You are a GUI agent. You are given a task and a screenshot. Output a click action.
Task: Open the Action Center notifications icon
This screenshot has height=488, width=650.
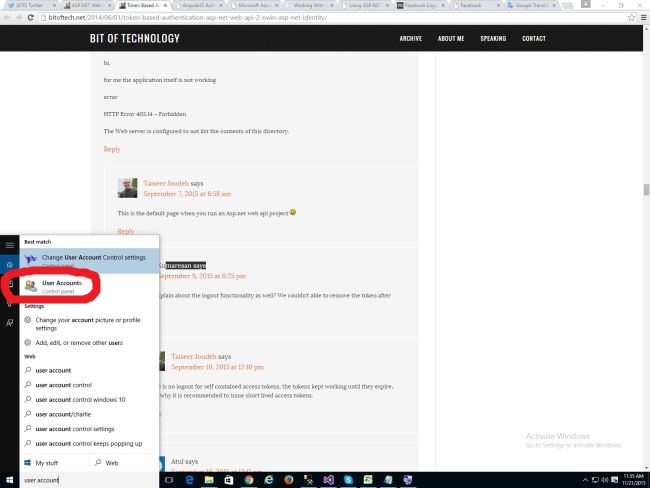tap(615, 480)
